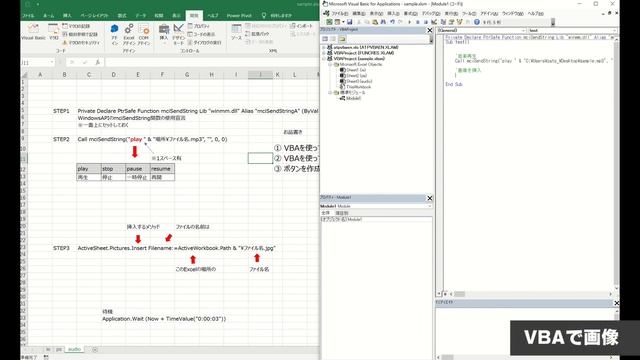The width and height of the screenshot is (640, 360).
Task: Click View Code icon in Project panel
Action: 325,39
